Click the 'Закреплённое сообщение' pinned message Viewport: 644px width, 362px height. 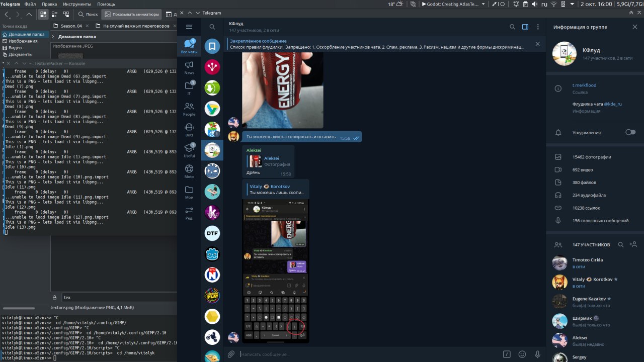coord(377,44)
